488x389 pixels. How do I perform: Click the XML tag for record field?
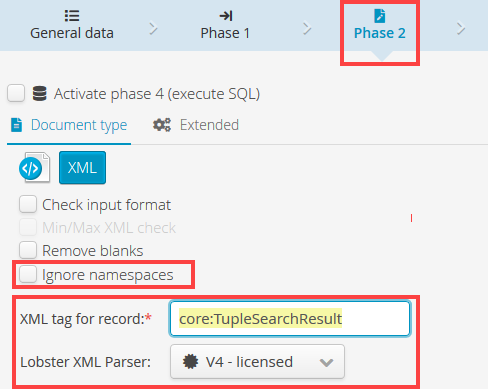290,319
